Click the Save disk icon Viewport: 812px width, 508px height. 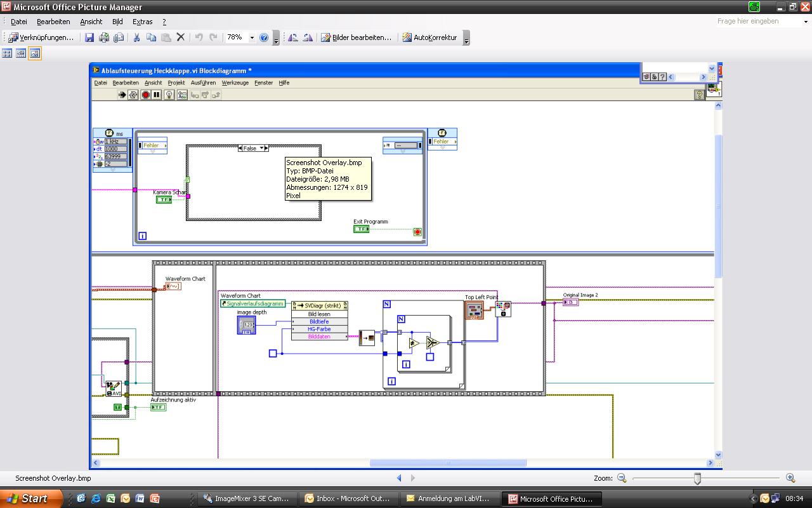coord(89,37)
